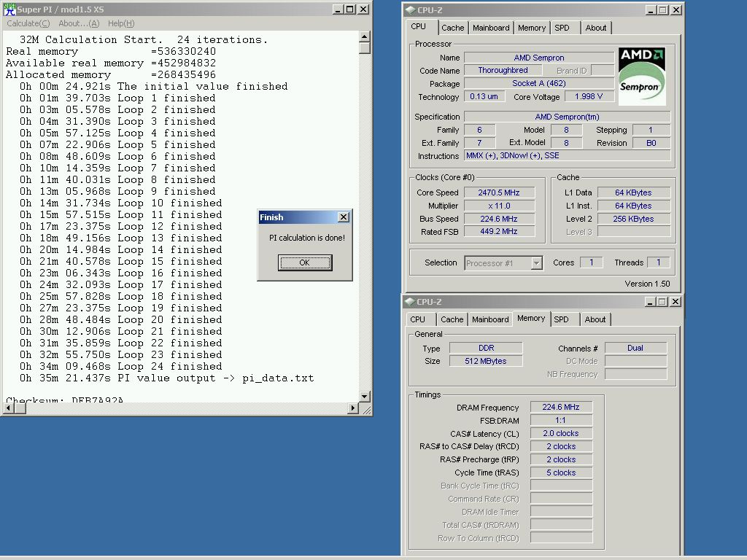The image size is (747, 560).
Task: Click the Name field 'AMD Sempron'
Action: click(x=539, y=58)
